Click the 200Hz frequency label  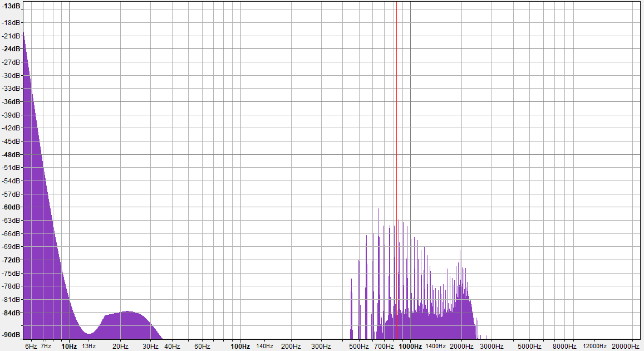click(291, 347)
